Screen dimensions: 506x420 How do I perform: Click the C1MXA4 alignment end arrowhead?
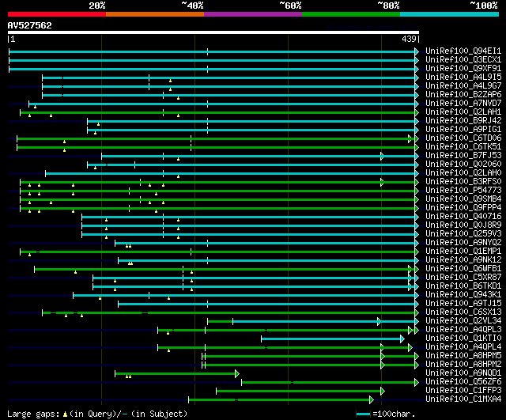pyautogui.click(x=372, y=400)
